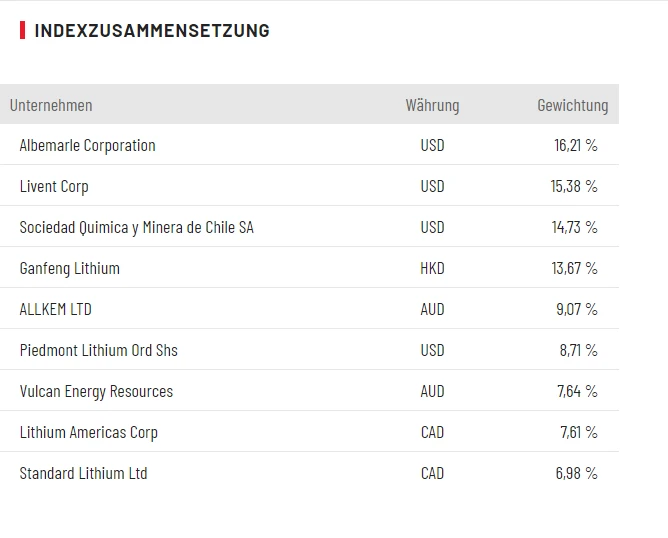The height and width of the screenshot is (538, 668).
Task: Open Sociedad Quimica y Minera de Chile SA
Action: coord(136,227)
